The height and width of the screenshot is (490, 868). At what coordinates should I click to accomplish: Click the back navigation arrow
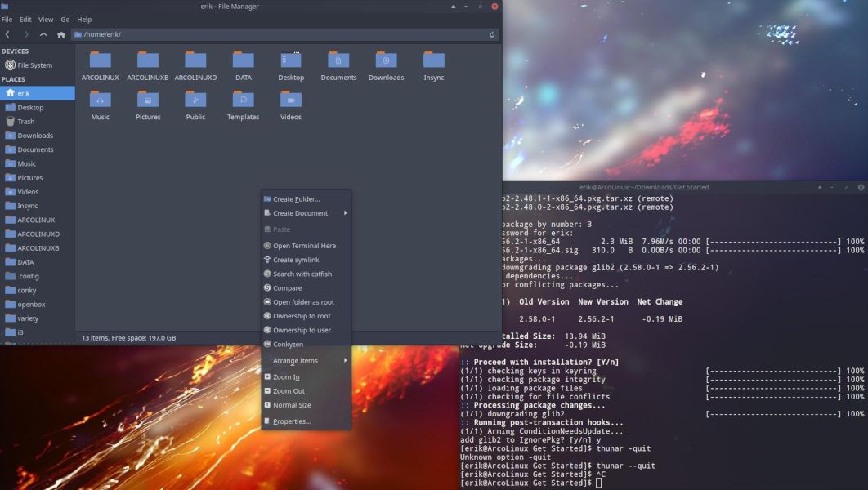click(x=8, y=34)
